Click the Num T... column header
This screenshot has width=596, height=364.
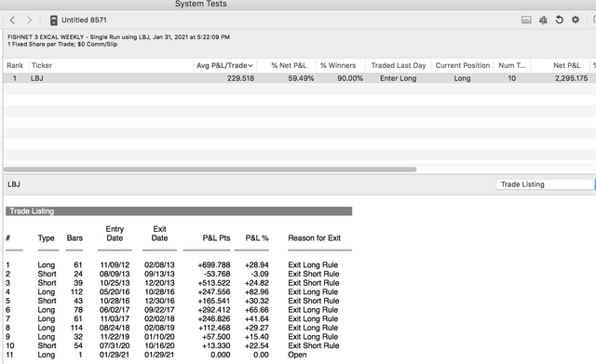click(512, 65)
